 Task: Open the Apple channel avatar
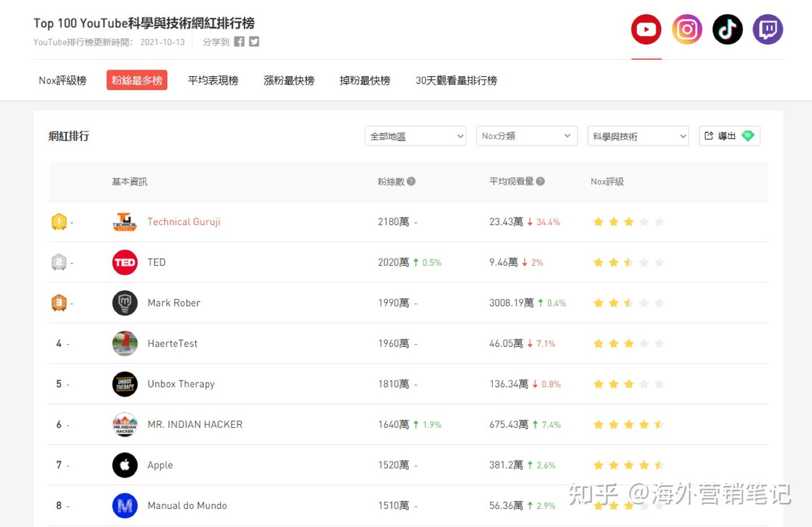[125, 465]
